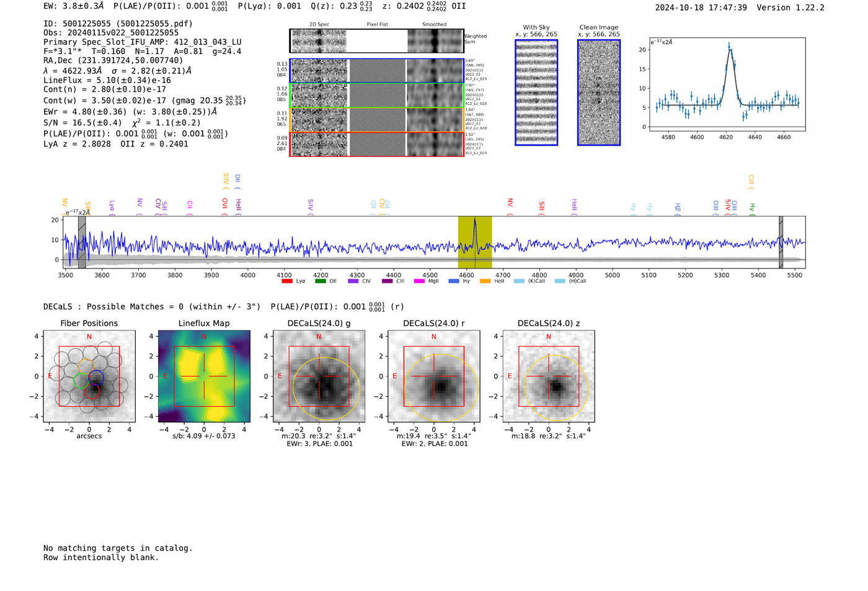Click the purple Lyα line label above spectrum

pyautogui.click(x=112, y=207)
